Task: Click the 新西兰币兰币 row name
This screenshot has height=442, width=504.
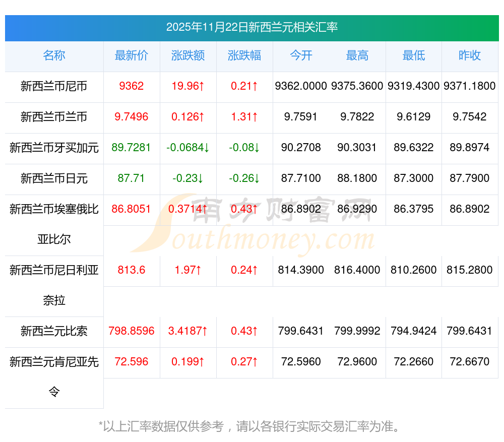Action: click(x=54, y=117)
